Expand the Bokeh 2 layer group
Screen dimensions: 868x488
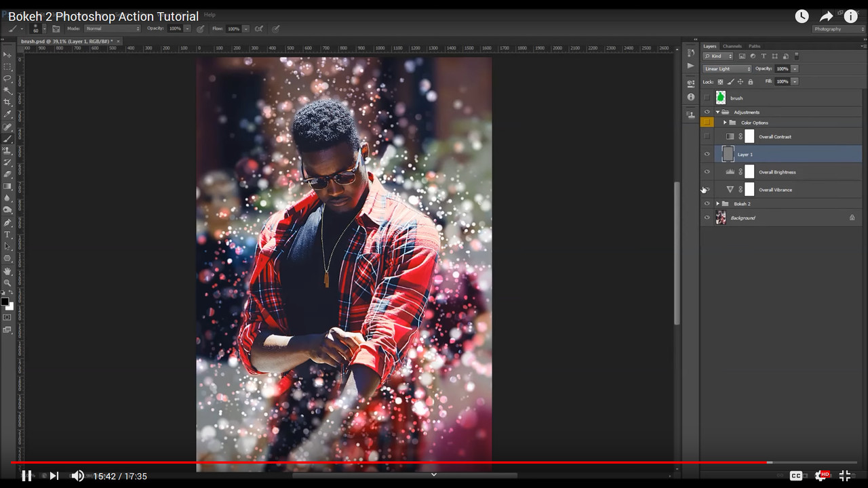click(717, 204)
